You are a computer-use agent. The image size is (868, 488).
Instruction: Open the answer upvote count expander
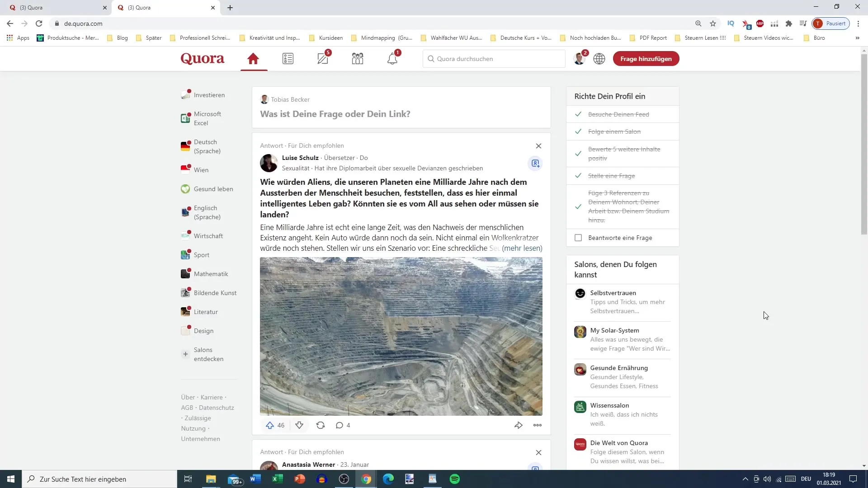click(x=281, y=426)
